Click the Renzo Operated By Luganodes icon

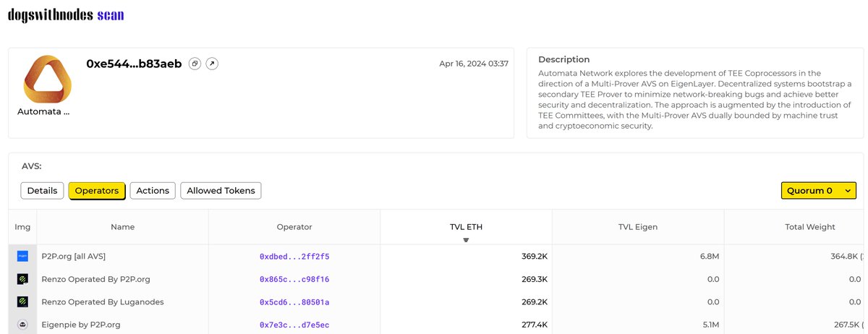click(22, 302)
